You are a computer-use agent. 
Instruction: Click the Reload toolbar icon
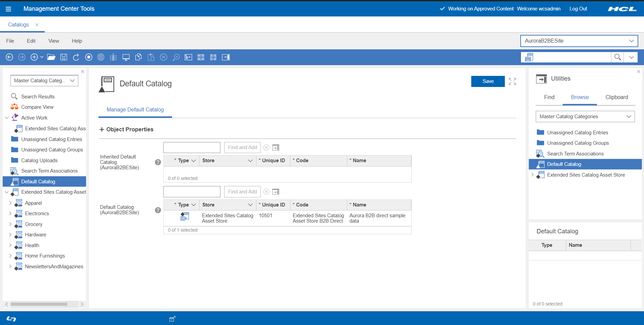[76, 57]
